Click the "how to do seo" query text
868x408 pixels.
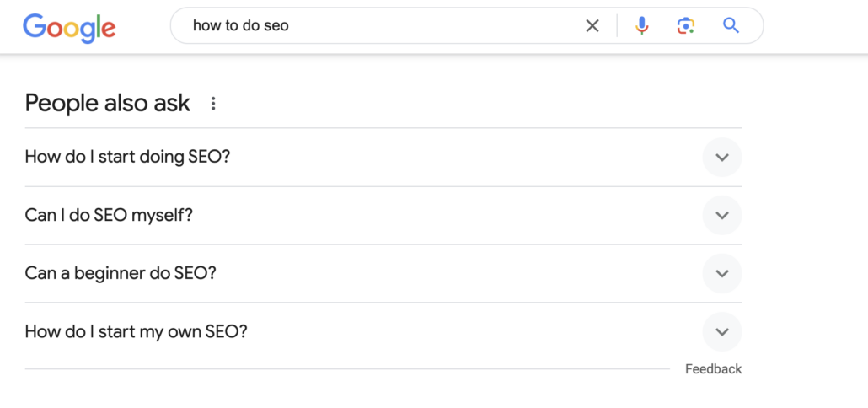tap(240, 26)
